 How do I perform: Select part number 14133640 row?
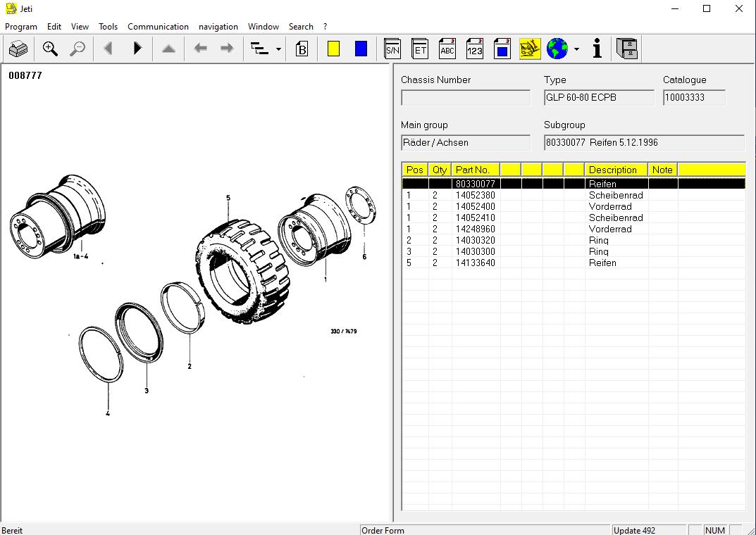[x=574, y=263]
